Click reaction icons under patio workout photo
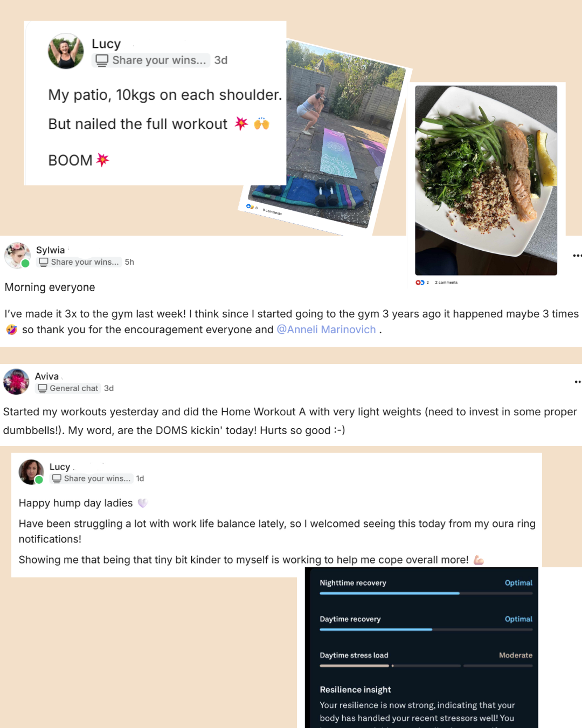 point(251,207)
